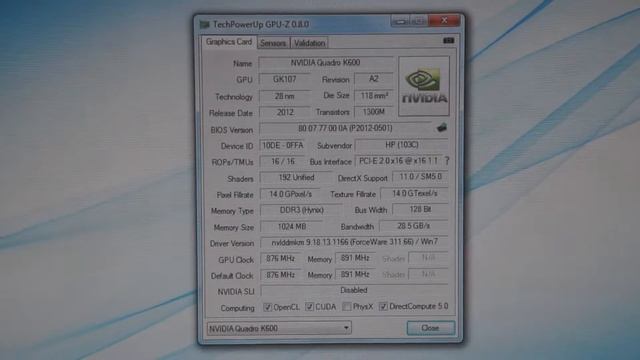Minimize the GPU-Z window
640x360 pixels.
pos(401,20)
